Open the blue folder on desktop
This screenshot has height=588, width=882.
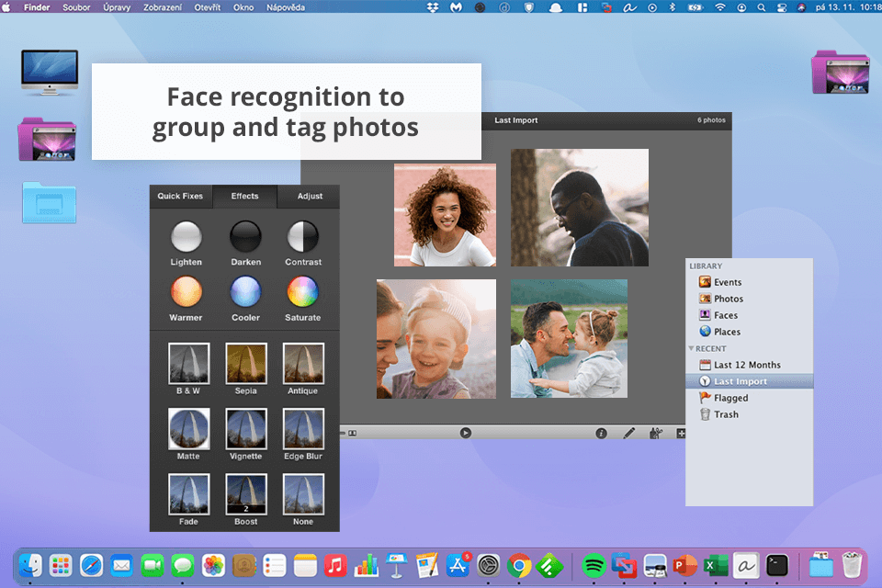point(49,202)
